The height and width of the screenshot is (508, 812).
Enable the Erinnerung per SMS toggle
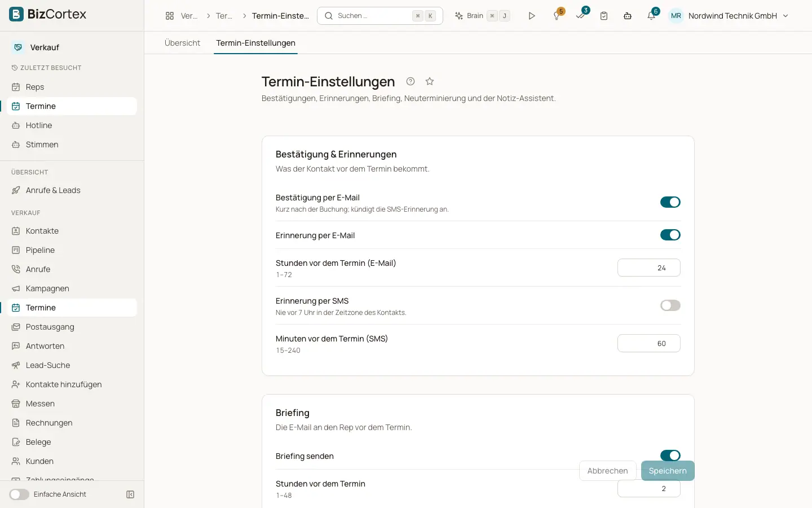[x=670, y=305]
